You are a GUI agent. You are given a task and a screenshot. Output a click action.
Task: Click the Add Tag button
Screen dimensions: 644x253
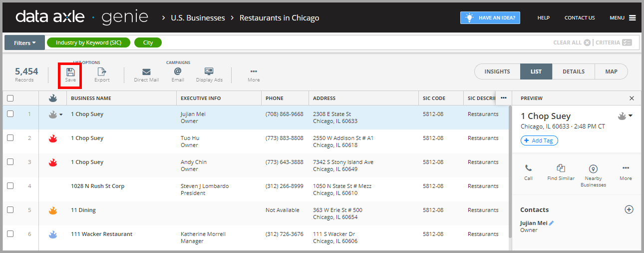[539, 140]
